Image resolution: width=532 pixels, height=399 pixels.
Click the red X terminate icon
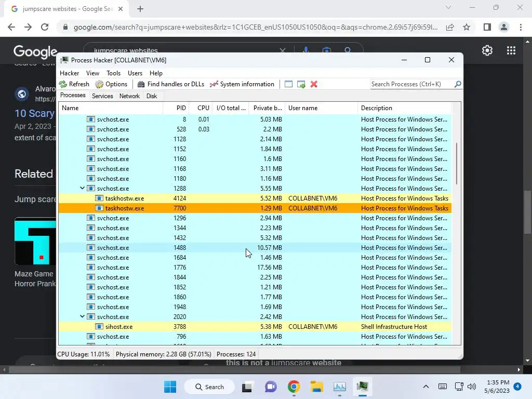314,84
